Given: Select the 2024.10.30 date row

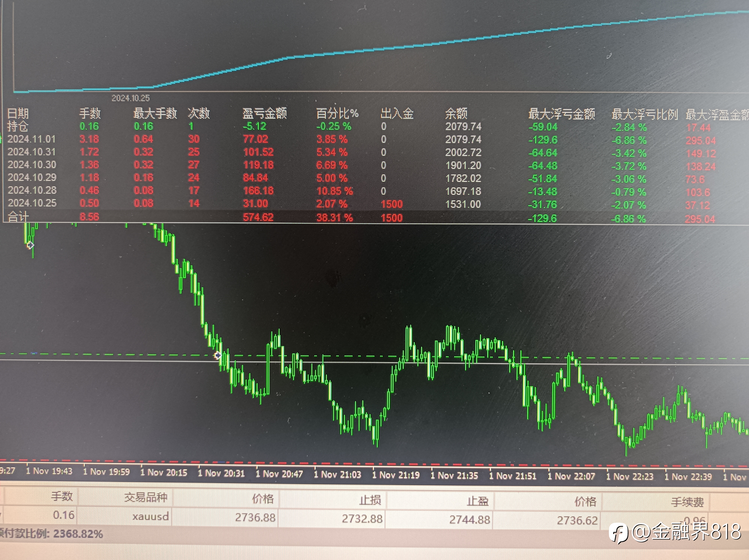Looking at the screenshot, I should point(32,165).
